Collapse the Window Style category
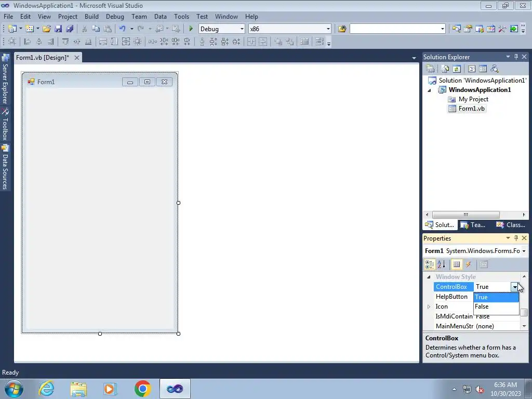The image size is (532, 399). 429,277
